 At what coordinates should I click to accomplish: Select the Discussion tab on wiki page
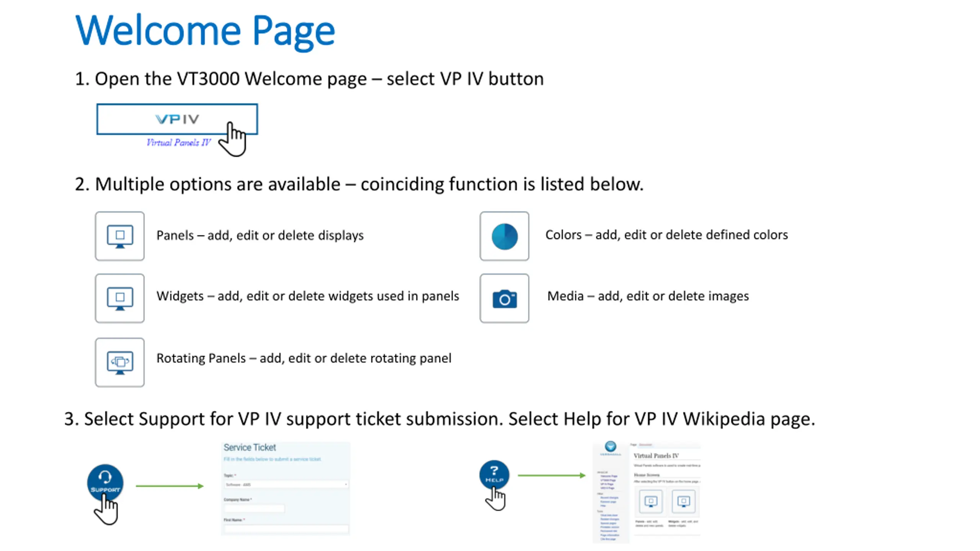[645, 445]
